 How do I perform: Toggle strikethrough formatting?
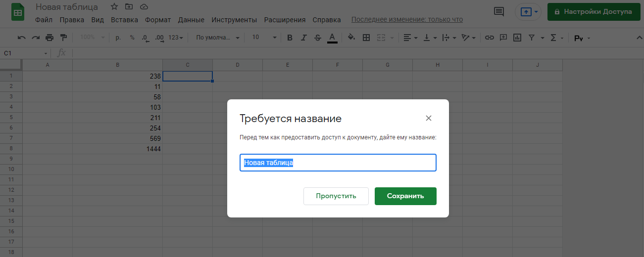coord(318,38)
